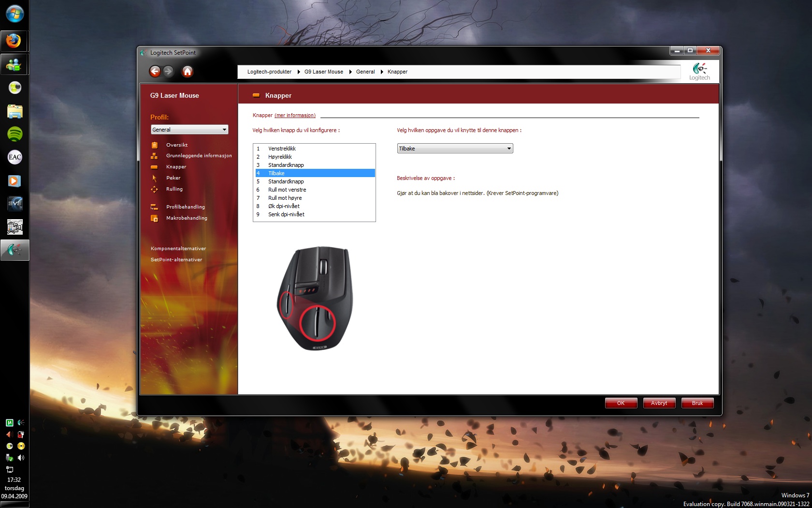Click the Knapper sidebar icon
Viewport: 812px width, 508px height.
(x=154, y=167)
